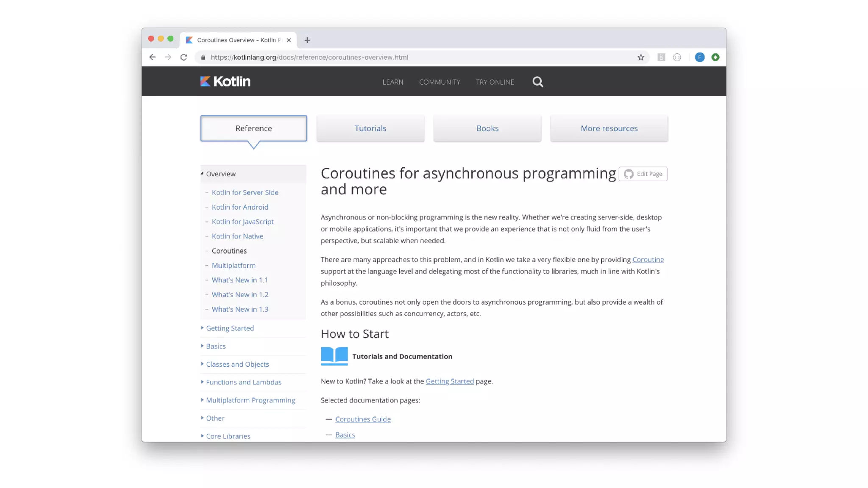Click the browser address bar URL

click(309, 57)
